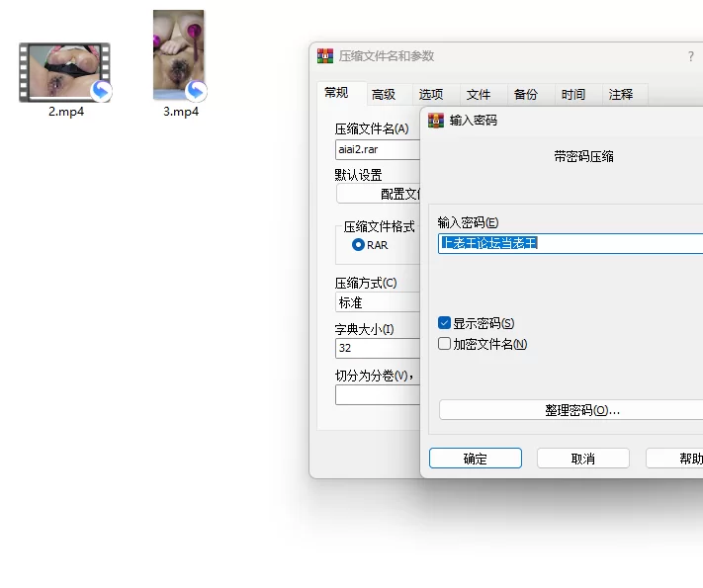703x588 pixels.
Task: Click the sync badge on 2.mp4
Action: pos(101,92)
